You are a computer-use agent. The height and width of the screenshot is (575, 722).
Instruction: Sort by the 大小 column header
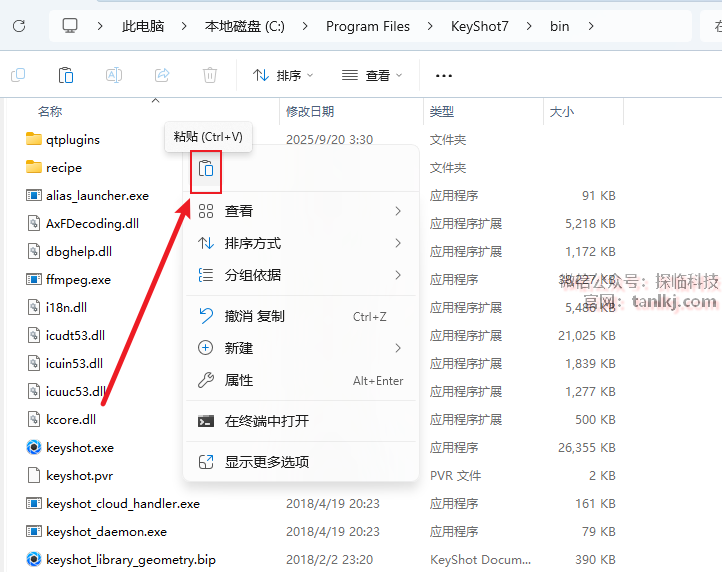[x=562, y=111]
